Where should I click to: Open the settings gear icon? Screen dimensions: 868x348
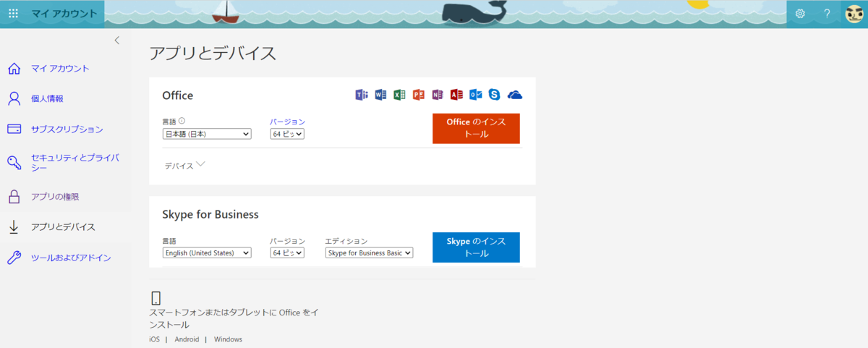tap(800, 13)
